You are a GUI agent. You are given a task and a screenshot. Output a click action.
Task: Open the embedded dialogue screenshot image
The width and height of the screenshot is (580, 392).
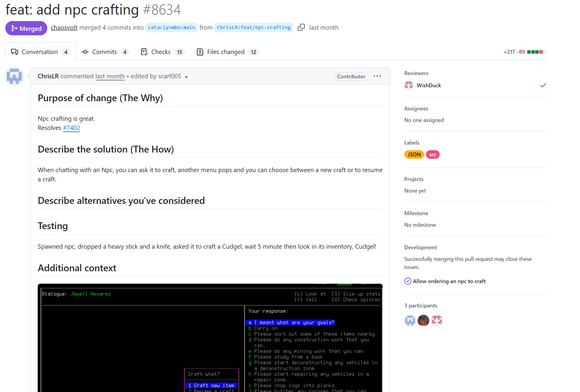point(210,338)
